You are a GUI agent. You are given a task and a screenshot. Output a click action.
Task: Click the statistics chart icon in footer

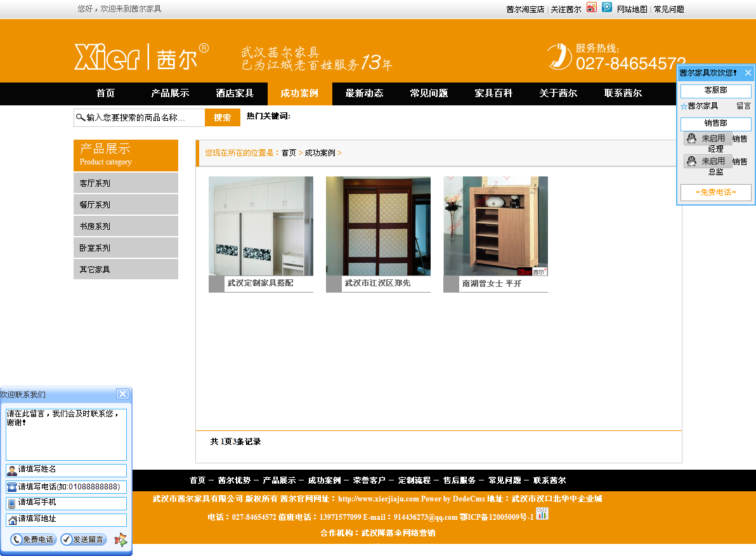[x=542, y=513]
